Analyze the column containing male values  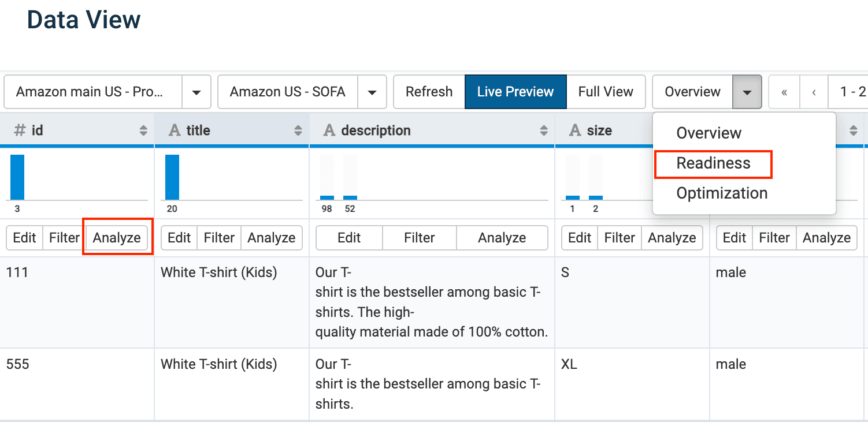click(827, 238)
